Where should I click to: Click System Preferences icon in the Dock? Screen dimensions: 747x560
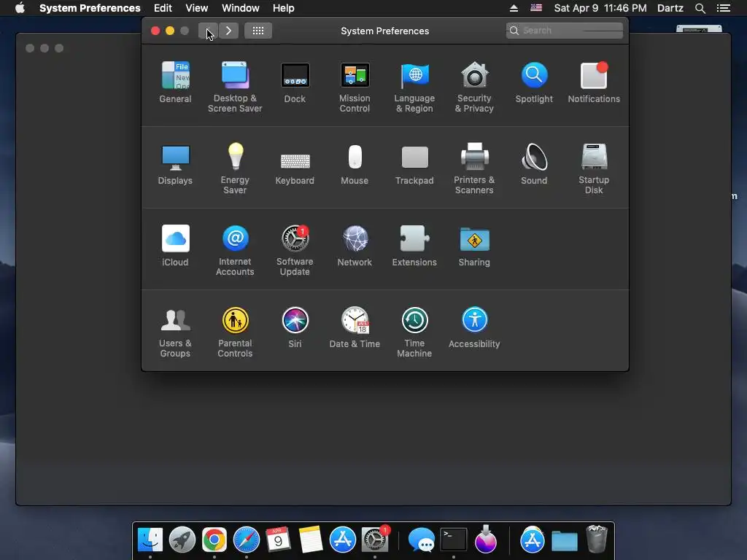pyautogui.click(x=375, y=540)
